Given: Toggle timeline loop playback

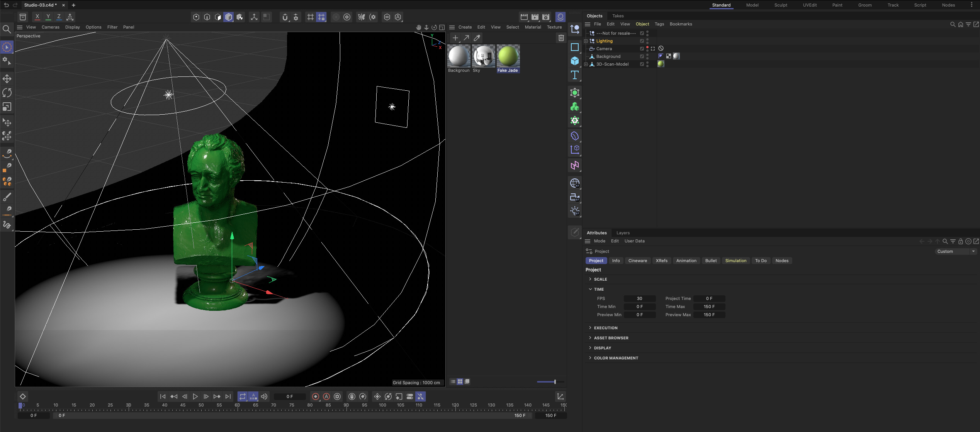Looking at the screenshot, I should point(243,396).
